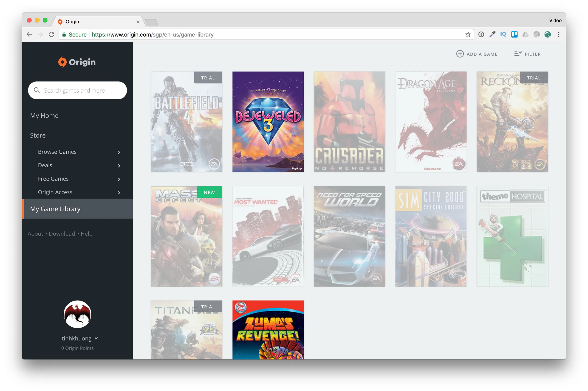Viewport: 588px width, 391px height.
Task: Open the Chrome three-dot menu
Action: 559,34
